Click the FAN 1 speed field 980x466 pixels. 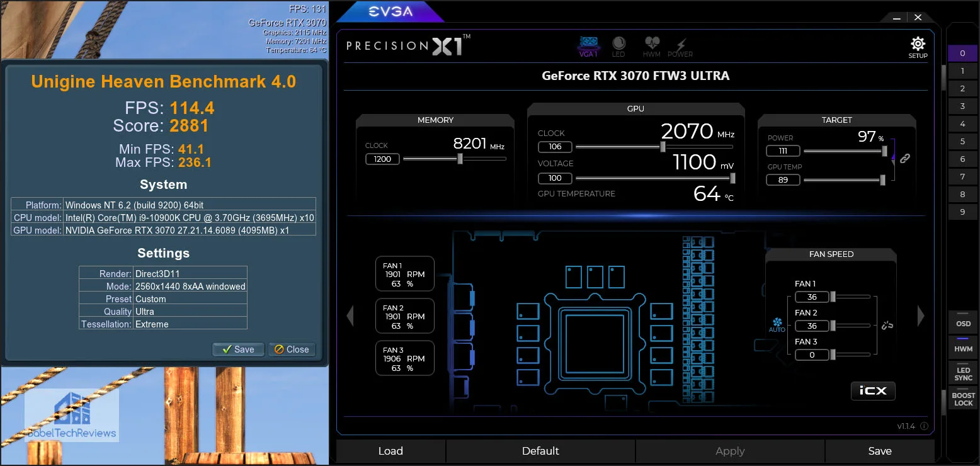pyautogui.click(x=812, y=297)
